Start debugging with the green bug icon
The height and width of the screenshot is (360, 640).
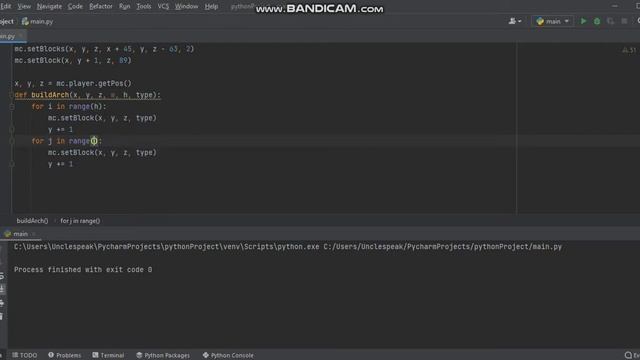[x=597, y=21]
